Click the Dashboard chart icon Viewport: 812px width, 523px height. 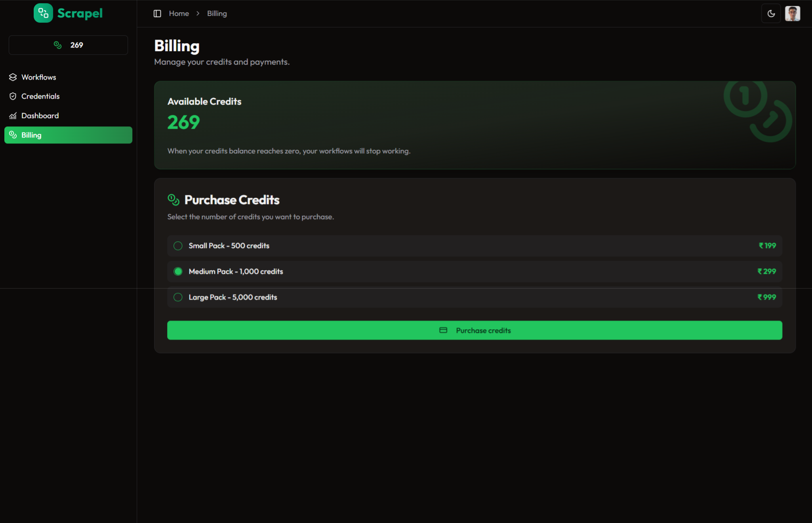13,116
